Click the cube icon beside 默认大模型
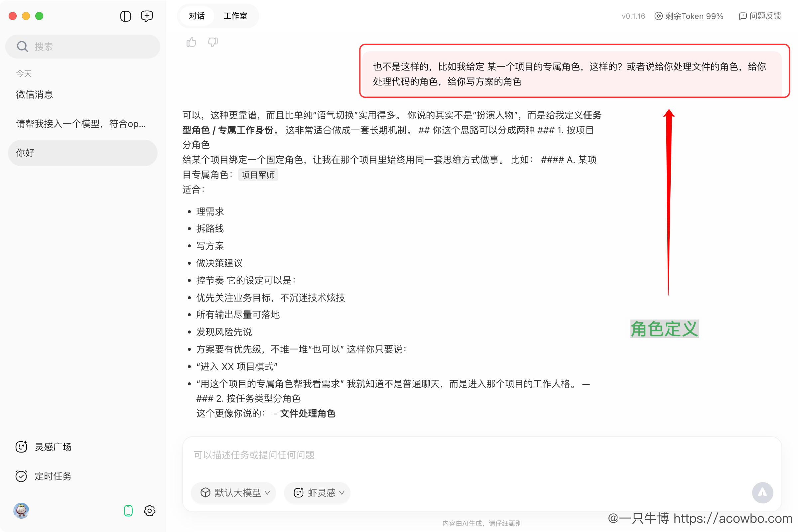Image resolution: width=798 pixels, height=532 pixels. point(206,493)
